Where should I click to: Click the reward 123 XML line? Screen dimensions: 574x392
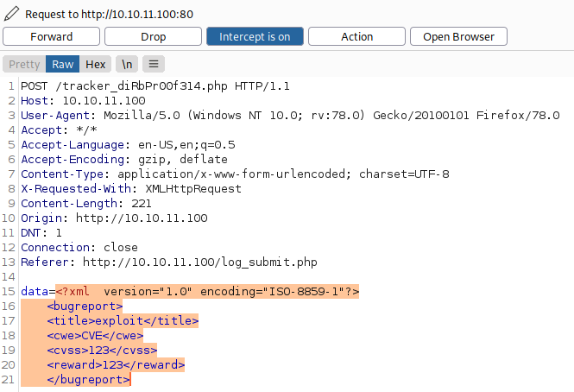116,365
